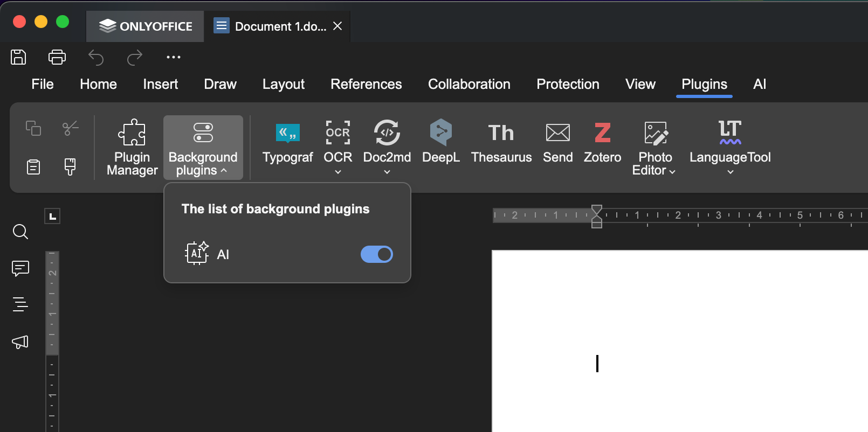Launch the Typograf plugin

[287, 142]
